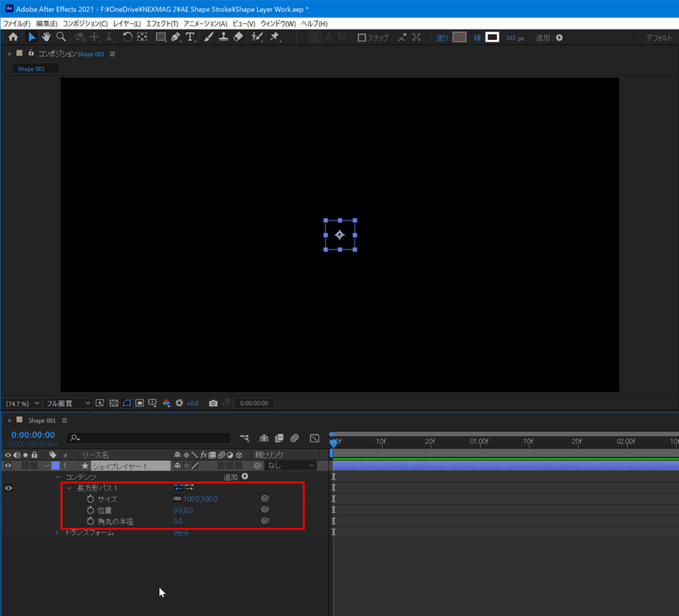Open the アニメーション(A) menu
This screenshot has width=679, height=616.
click(205, 23)
